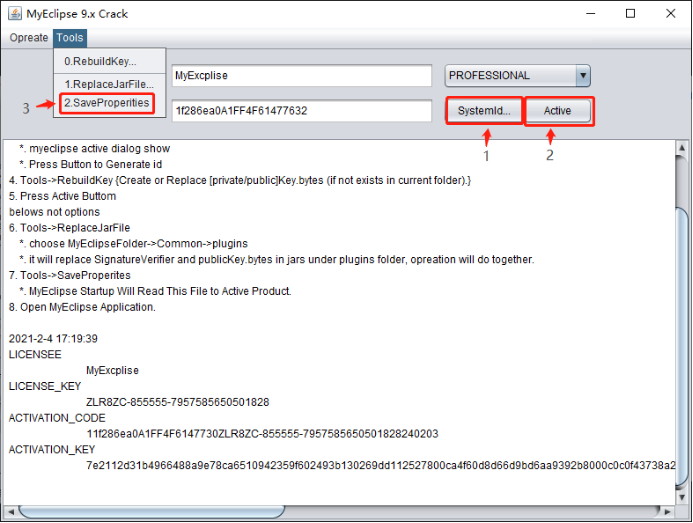Close the MyEclipse 9.x Crack window

(670, 14)
